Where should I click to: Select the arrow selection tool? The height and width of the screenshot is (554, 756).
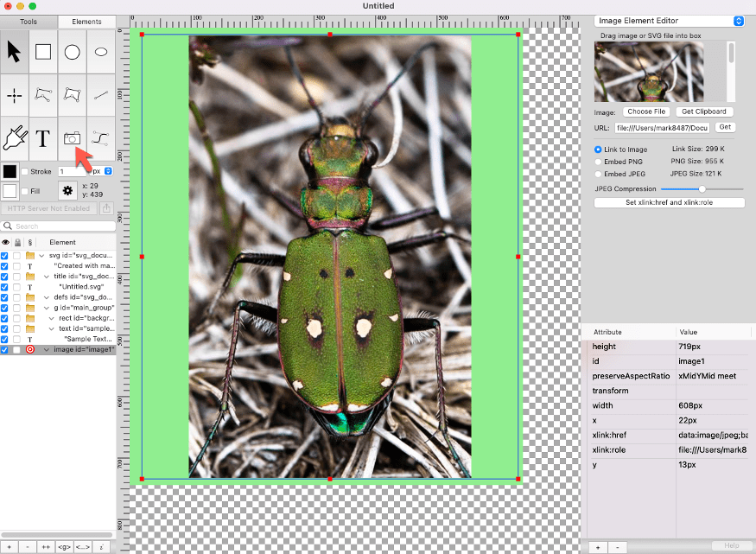(15, 52)
